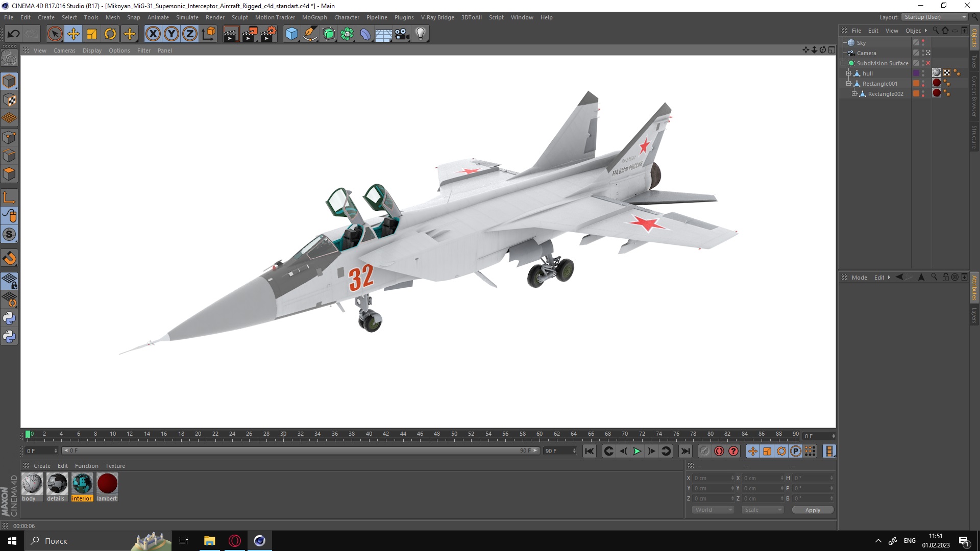980x551 pixels.
Task: Activate the Rotate tool in top toolbar
Action: tap(110, 34)
